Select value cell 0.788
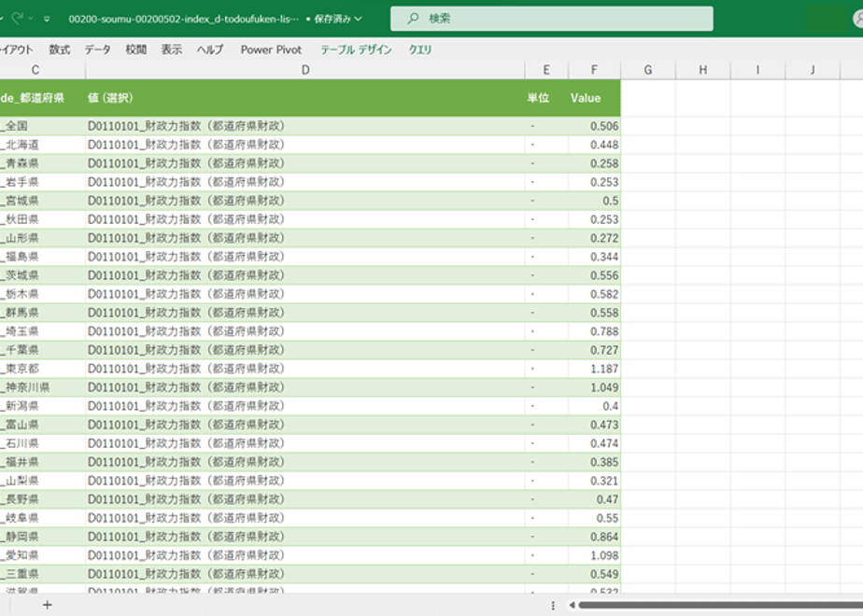 tap(594, 331)
